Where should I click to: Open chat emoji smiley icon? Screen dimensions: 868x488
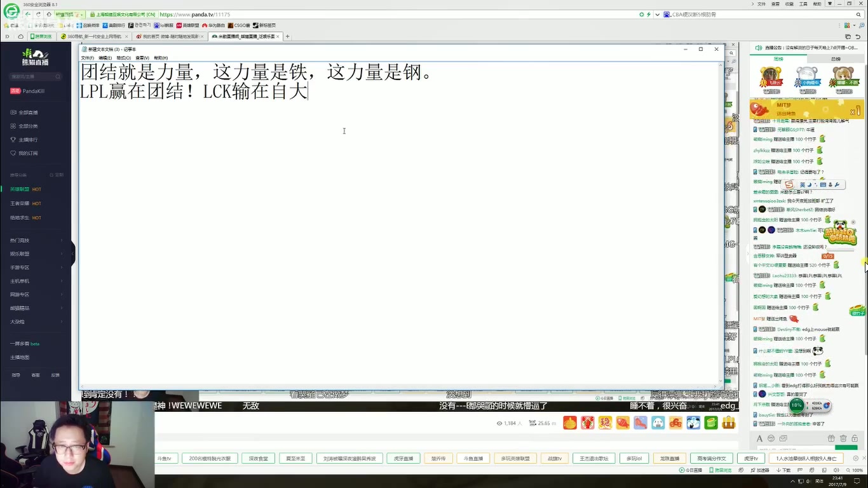(771, 438)
